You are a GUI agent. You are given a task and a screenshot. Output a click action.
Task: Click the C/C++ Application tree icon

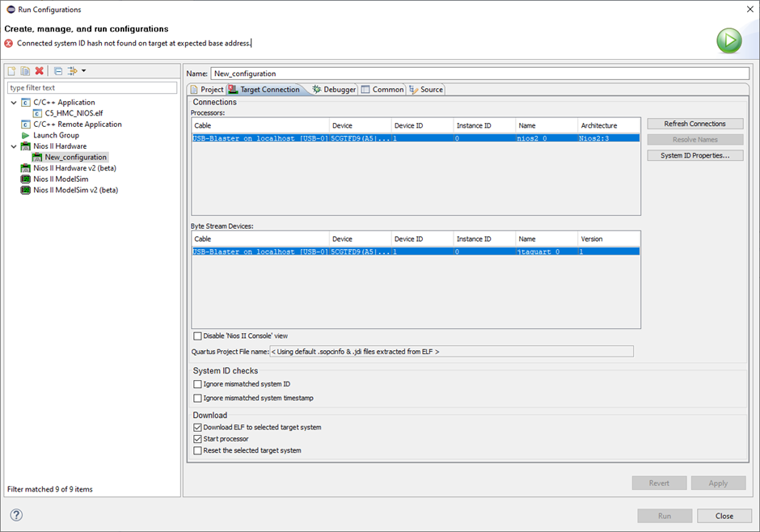point(26,102)
